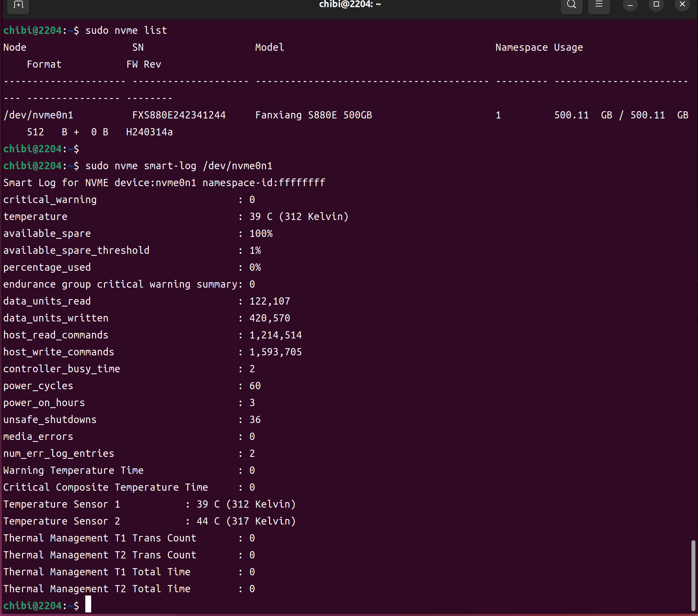The width and height of the screenshot is (698, 616).
Task: Click the firmware revision H240314a
Action: coord(149,132)
